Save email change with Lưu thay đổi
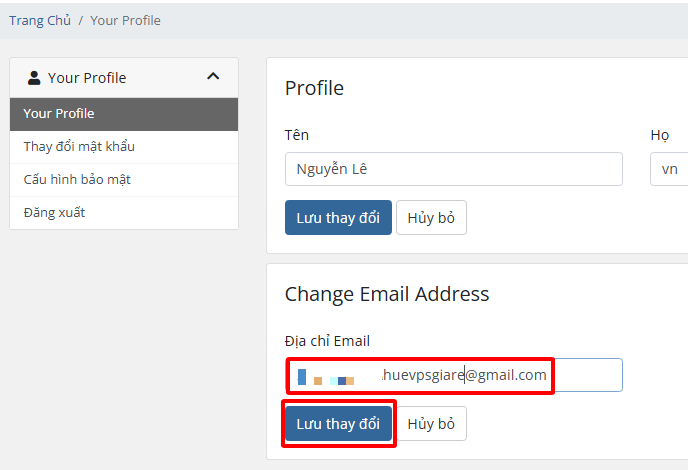688x470 pixels. [338, 423]
